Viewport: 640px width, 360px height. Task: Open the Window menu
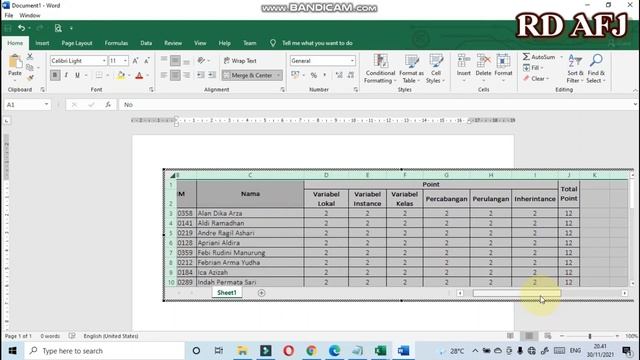coord(30,16)
